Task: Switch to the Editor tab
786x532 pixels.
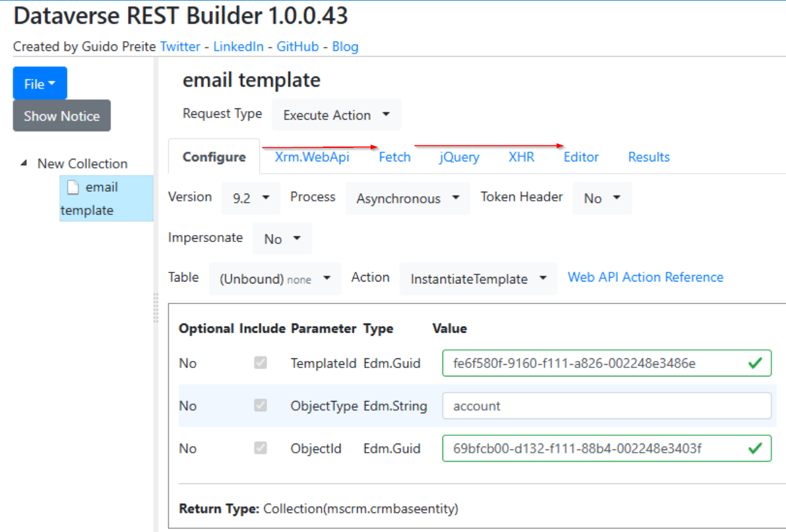Action: tap(581, 157)
